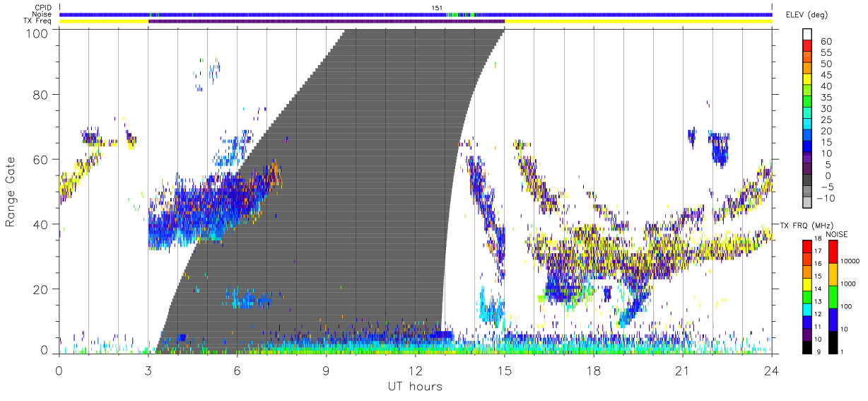Image resolution: width=868 pixels, height=401 pixels.
Task: Select the blue Noise strip at top
Action: (x=416, y=14)
